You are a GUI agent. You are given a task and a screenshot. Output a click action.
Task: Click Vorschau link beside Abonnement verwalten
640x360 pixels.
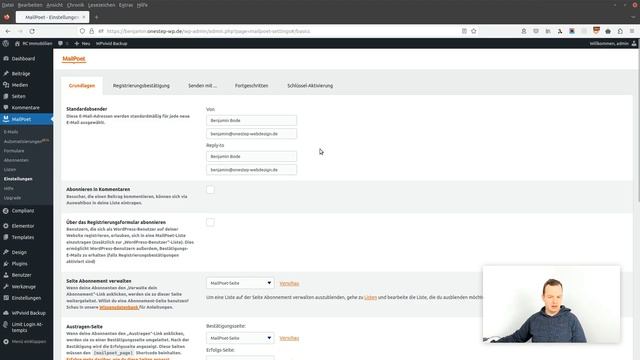[x=289, y=283]
